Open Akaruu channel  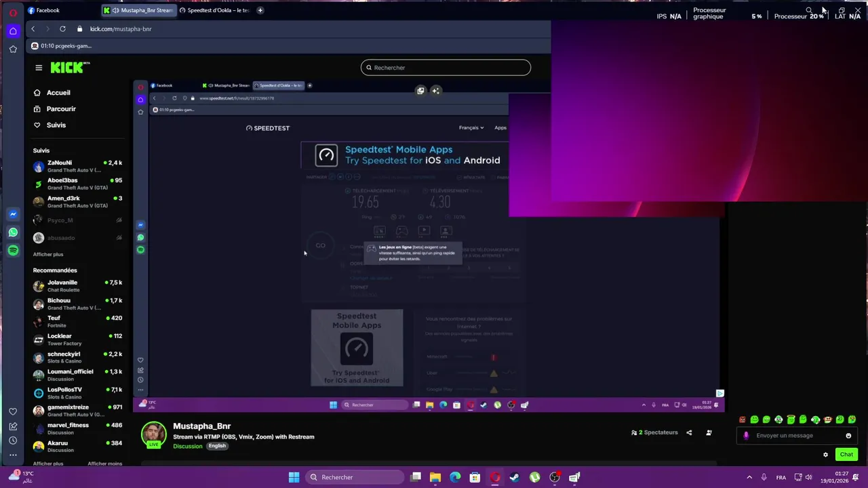click(77, 446)
